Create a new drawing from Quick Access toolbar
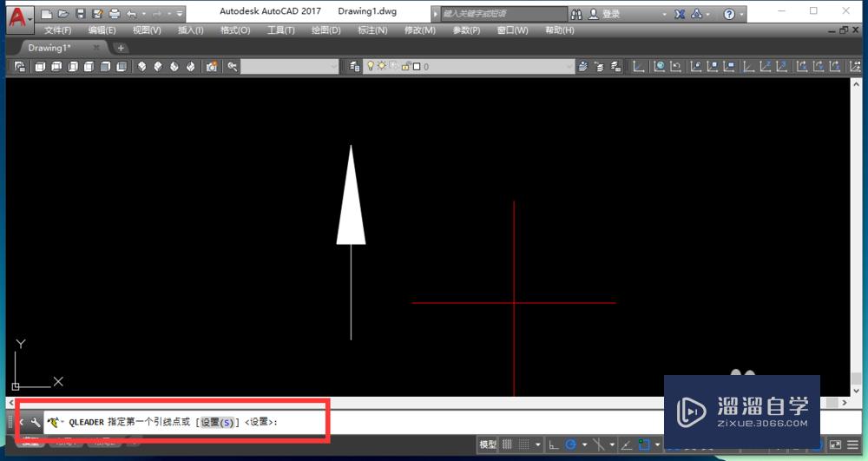868x461 pixels. 47,14
